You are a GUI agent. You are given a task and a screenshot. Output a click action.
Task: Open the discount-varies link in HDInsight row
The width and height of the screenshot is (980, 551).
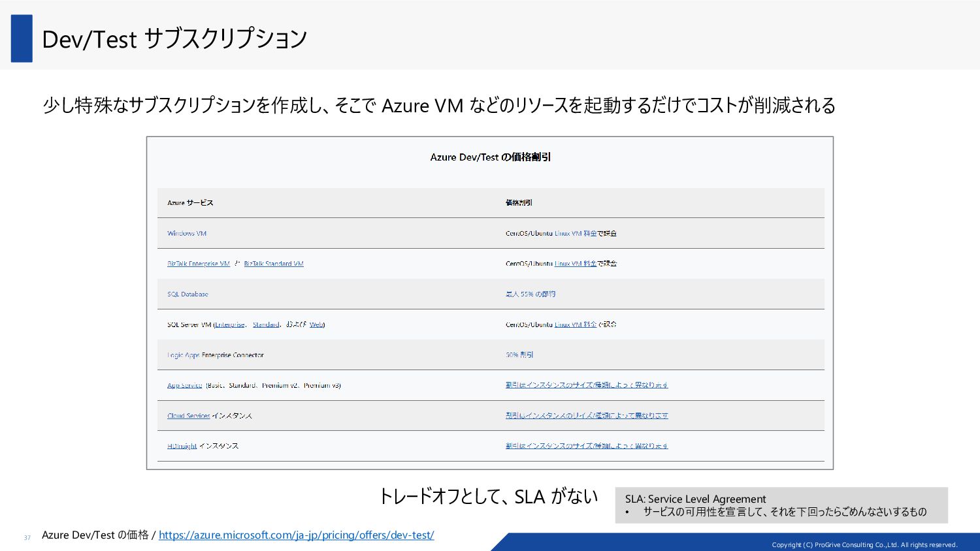pos(587,446)
